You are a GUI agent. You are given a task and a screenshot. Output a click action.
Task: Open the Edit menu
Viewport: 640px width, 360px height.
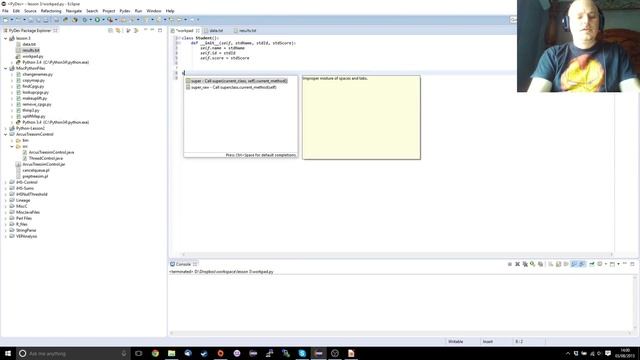[16, 11]
